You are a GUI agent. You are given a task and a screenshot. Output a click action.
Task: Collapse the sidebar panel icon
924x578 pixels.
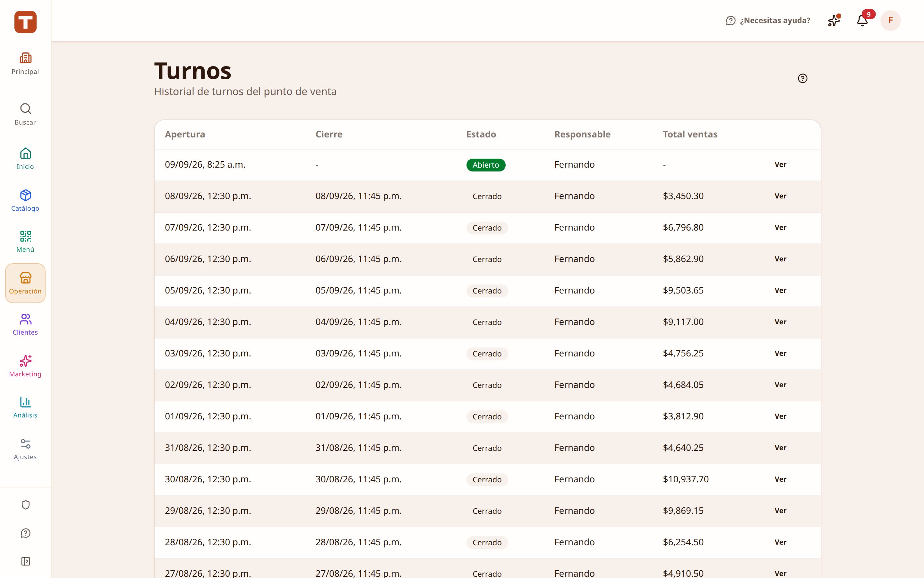coord(26,561)
